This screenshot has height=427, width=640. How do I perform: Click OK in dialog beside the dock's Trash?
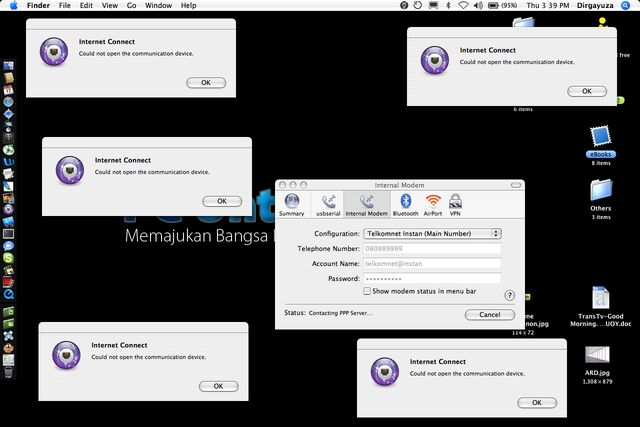[218, 386]
